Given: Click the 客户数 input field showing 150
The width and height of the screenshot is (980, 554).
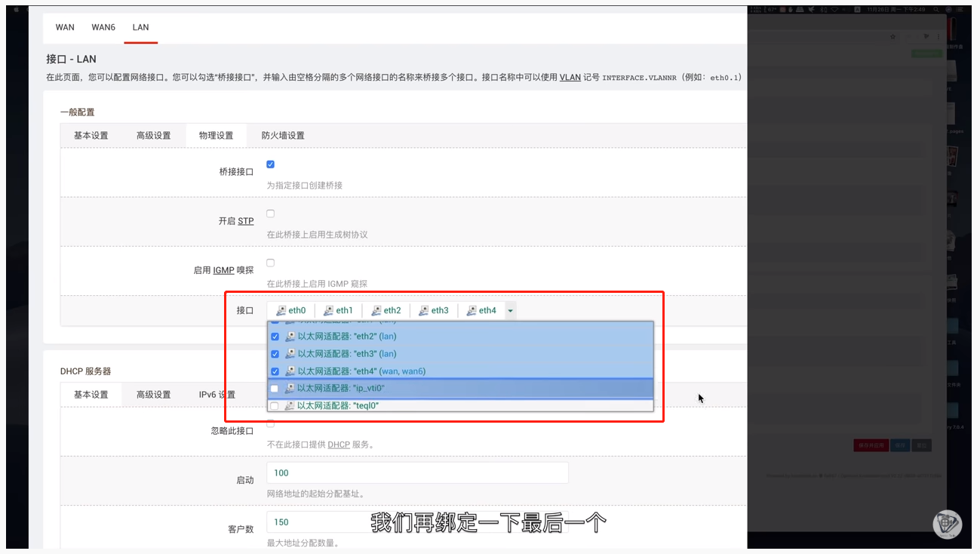Looking at the screenshot, I should pos(417,522).
